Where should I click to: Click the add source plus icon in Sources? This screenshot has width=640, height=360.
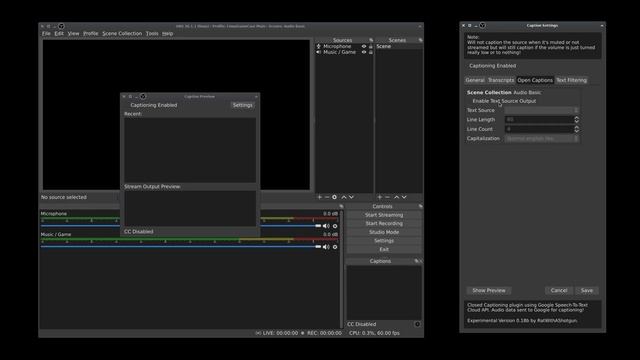pyautogui.click(x=320, y=197)
